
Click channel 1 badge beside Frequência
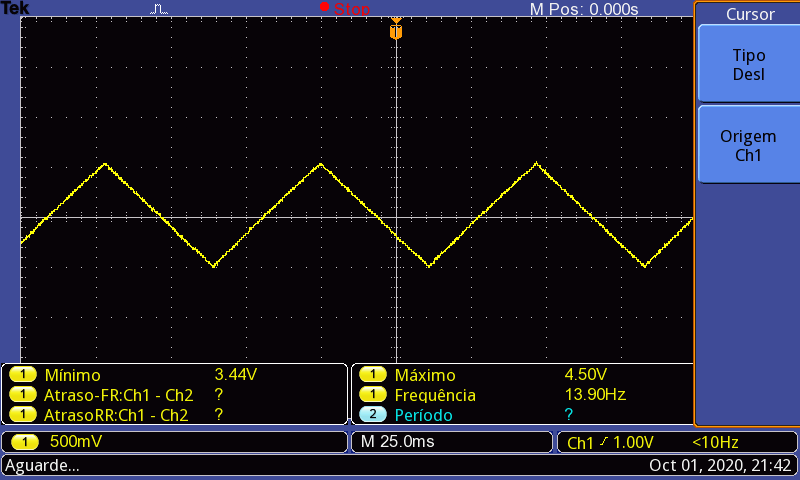(372, 394)
